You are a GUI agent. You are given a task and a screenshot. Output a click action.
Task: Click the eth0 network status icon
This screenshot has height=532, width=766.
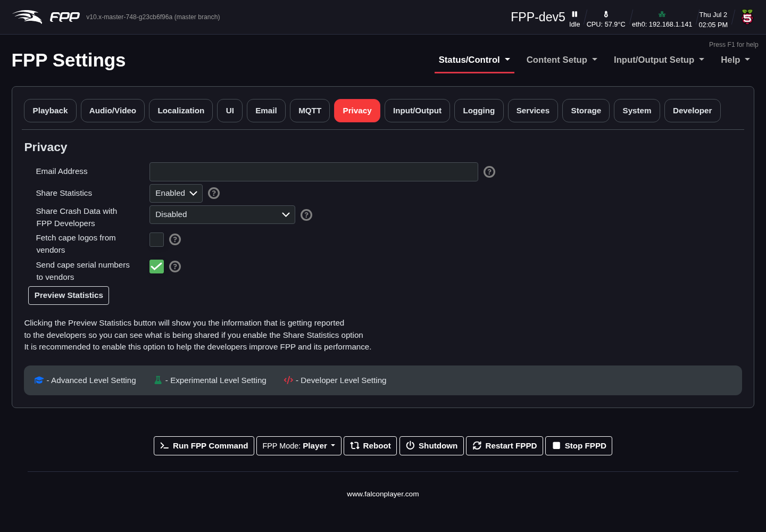click(662, 14)
